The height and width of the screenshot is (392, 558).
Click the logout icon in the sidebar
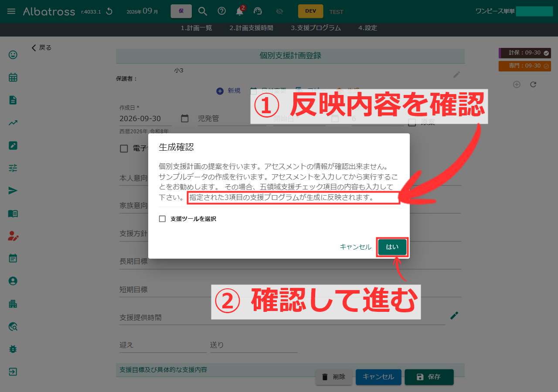(13, 372)
